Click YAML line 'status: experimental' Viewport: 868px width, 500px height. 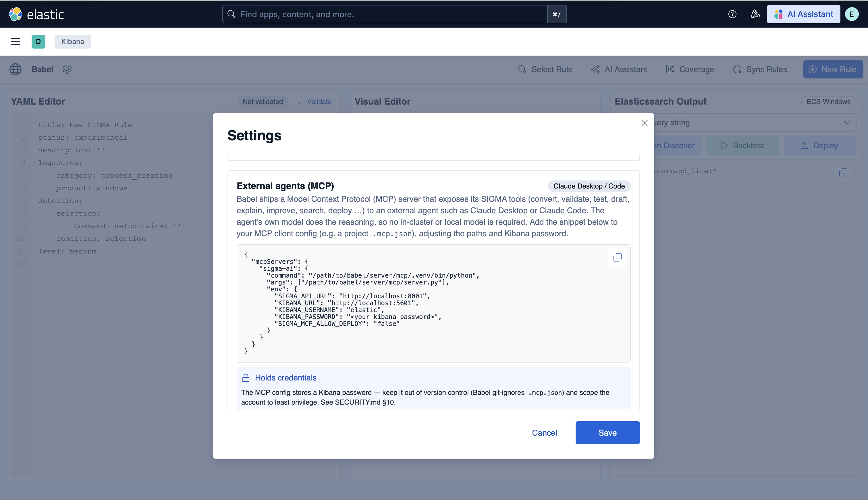click(83, 138)
